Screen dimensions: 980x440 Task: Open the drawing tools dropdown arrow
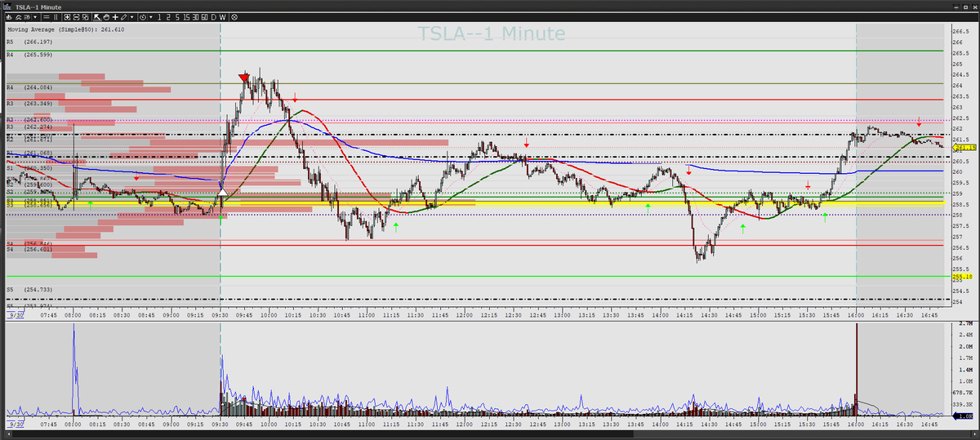tap(132, 17)
